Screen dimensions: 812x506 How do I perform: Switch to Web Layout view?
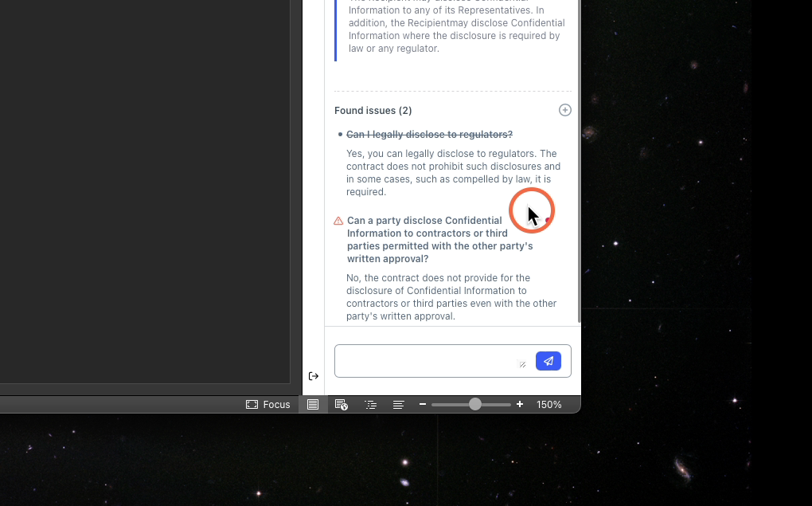pos(342,404)
